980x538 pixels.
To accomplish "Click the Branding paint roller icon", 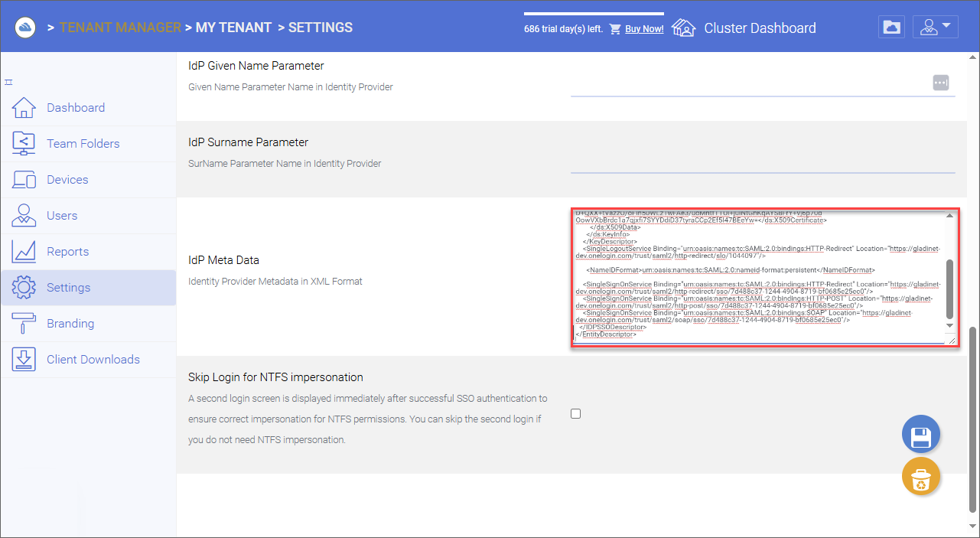I will point(24,324).
